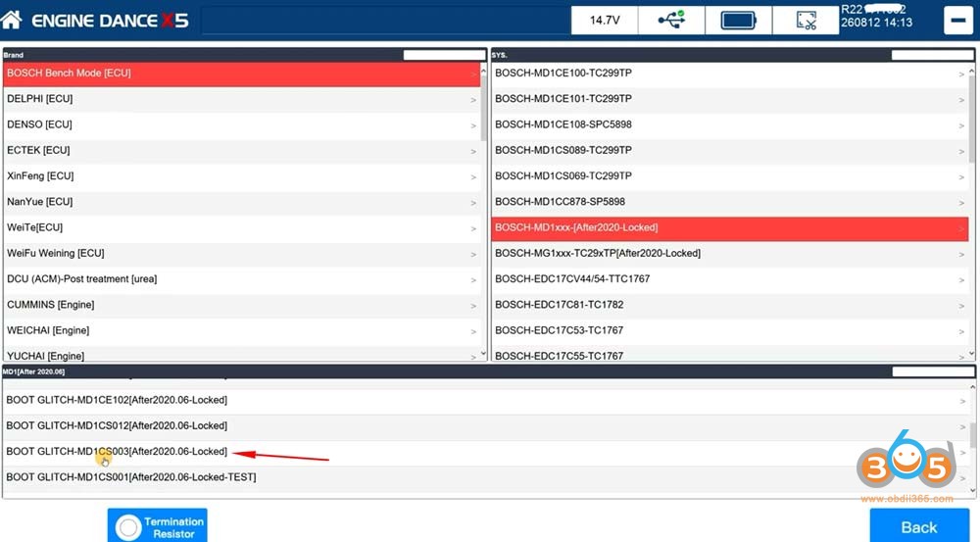Click the 14.7V voltage indicator
Screen dimensions: 980x542
(x=605, y=20)
